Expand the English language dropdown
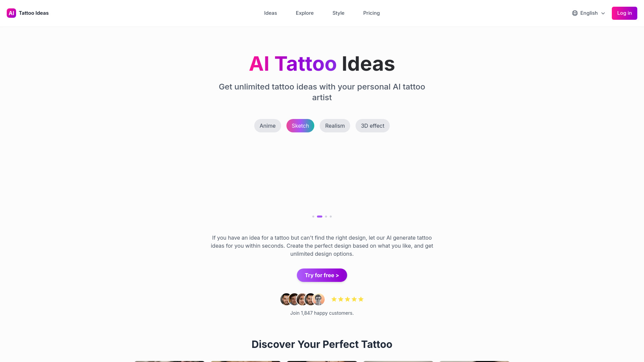Image resolution: width=644 pixels, height=362 pixels. tap(588, 13)
